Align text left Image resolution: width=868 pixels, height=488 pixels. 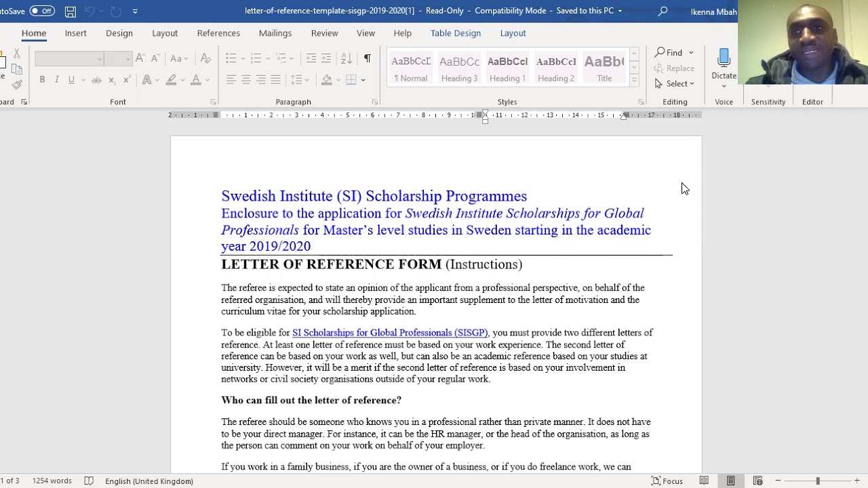pyautogui.click(x=231, y=80)
